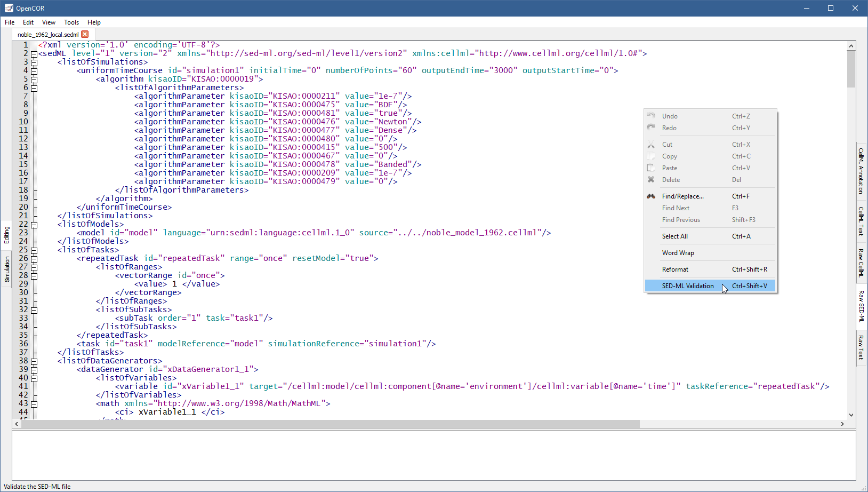Image resolution: width=868 pixels, height=492 pixels.
Task: Toggle Word Wrap in context menu
Action: (678, 253)
